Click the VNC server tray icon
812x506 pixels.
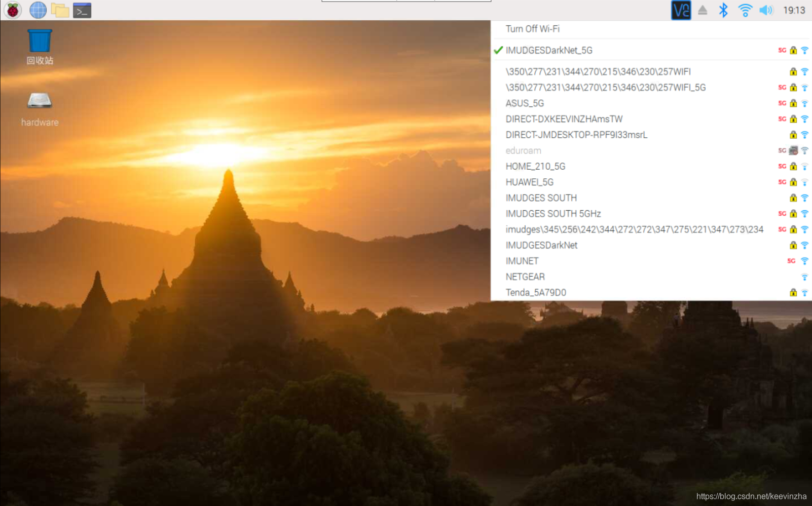pos(681,10)
